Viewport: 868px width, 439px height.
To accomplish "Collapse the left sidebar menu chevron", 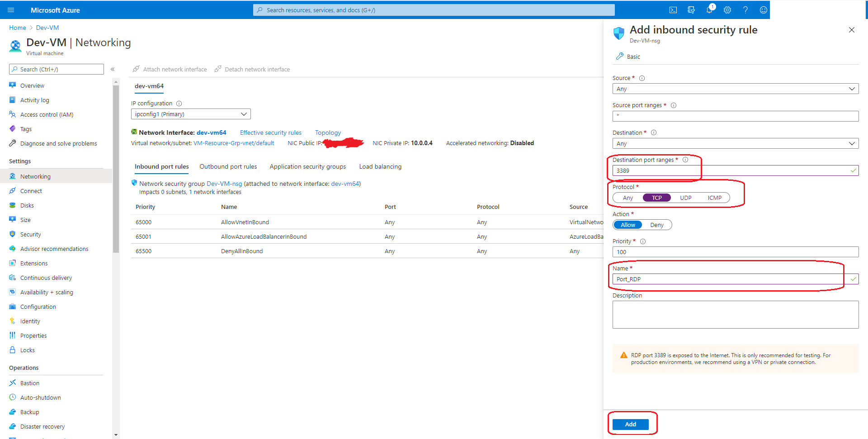I will pyautogui.click(x=113, y=69).
